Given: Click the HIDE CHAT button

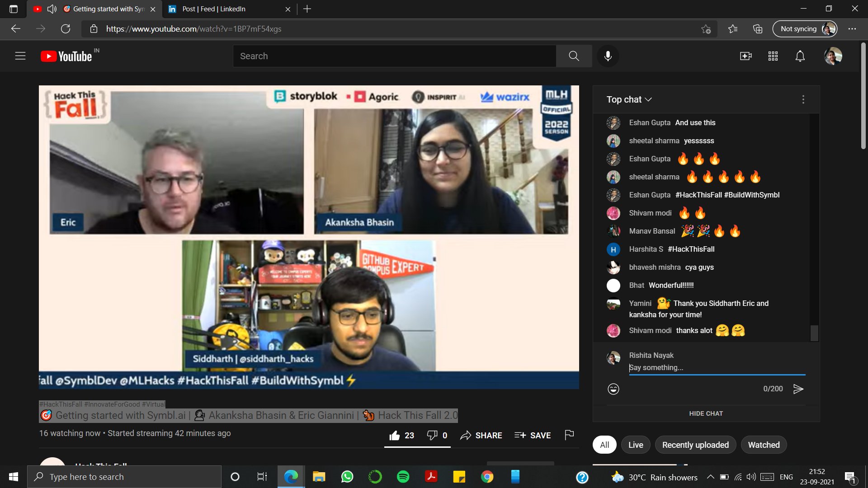Looking at the screenshot, I should click(x=706, y=413).
